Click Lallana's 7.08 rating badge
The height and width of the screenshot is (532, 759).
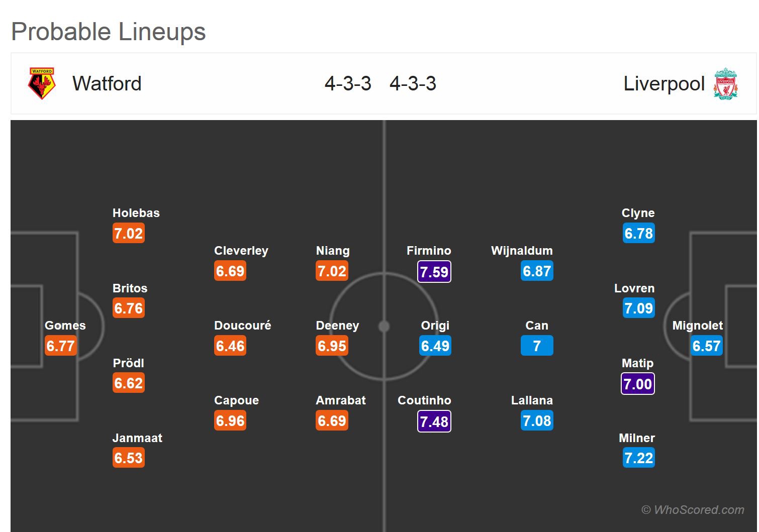coord(537,421)
